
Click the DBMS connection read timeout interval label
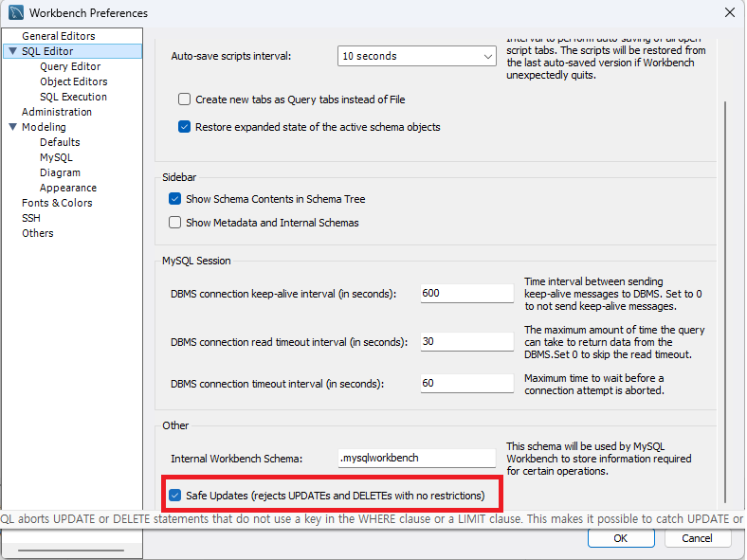click(289, 342)
